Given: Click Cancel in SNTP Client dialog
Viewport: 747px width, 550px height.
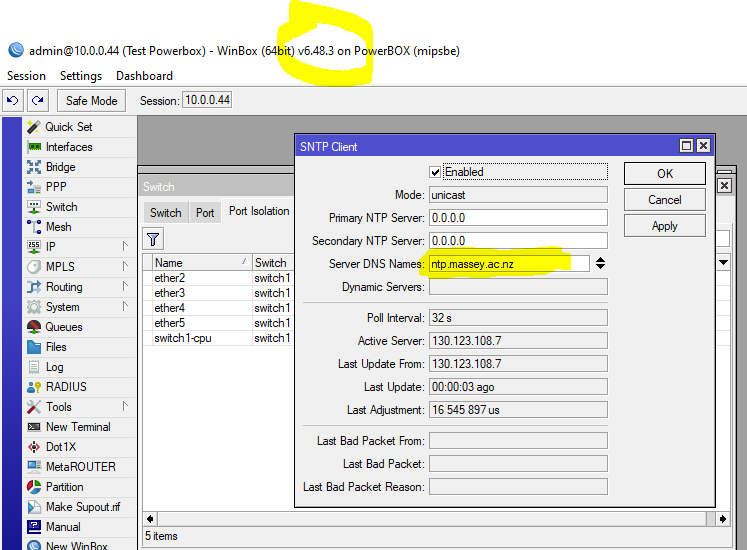Looking at the screenshot, I should [x=665, y=200].
